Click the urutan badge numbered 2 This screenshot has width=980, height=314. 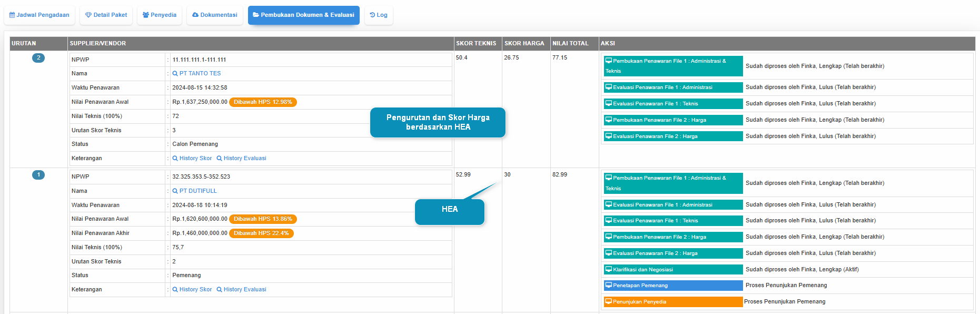(38, 58)
